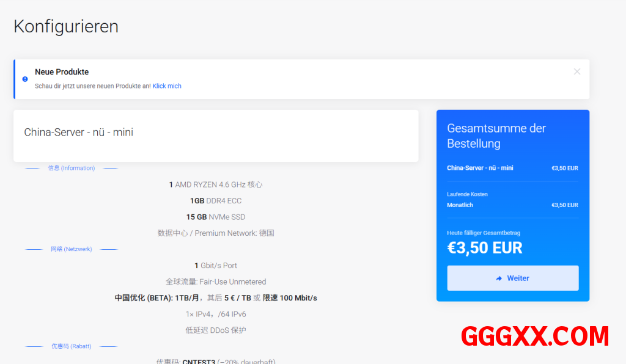Click the 低延迟 DDoS 保护 line

coord(216,330)
